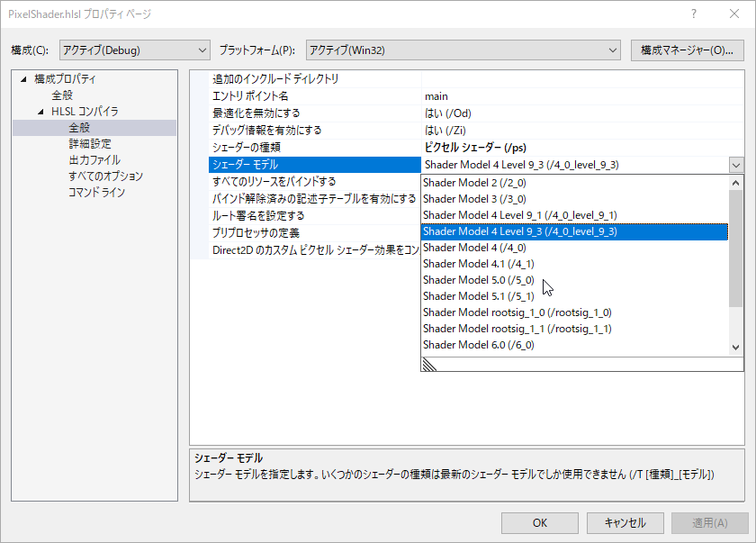Screen dimensions: 756x543
Task: Choose Shader Model 4 Level 9_1
Action: [x=574, y=215]
